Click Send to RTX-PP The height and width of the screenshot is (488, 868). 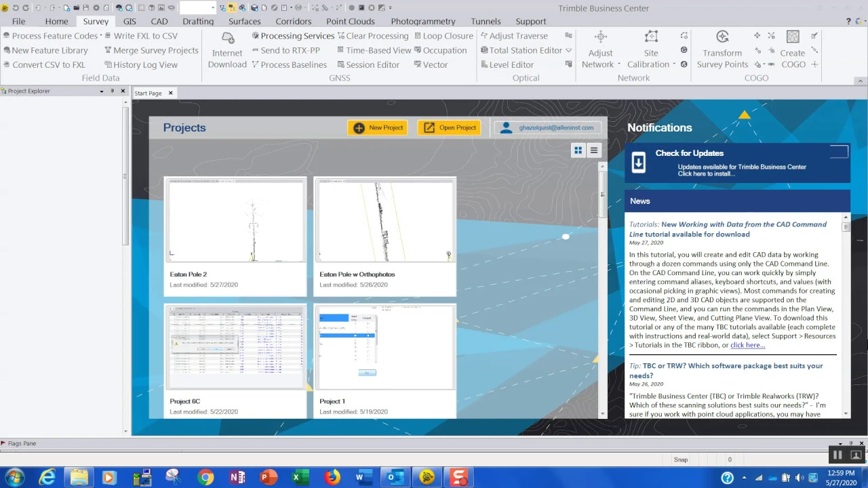[285, 50]
